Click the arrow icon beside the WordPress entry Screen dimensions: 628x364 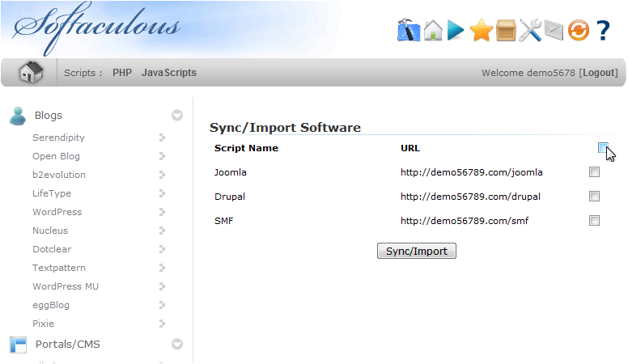pyautogui.click(x=162, y=212)
